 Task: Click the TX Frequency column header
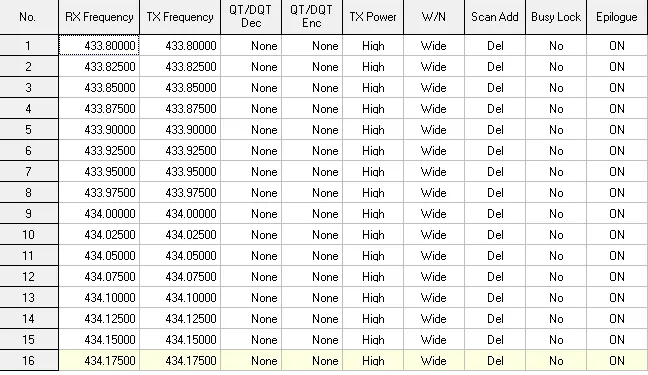pyautogui.click(x=180, y=17)
